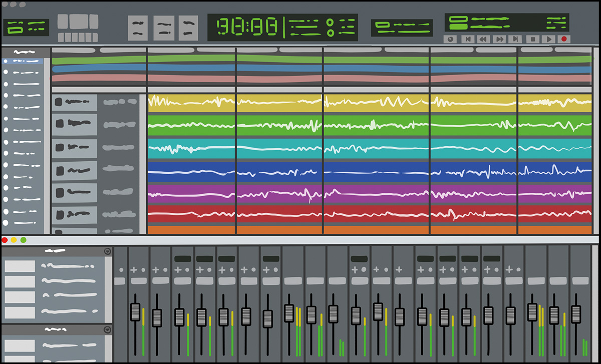Image resolution: width=601 pixels, height=364 pixels.
Task: Click the first mixer channel's gray button
Action: pyautogui.click(x=138, y=281)
